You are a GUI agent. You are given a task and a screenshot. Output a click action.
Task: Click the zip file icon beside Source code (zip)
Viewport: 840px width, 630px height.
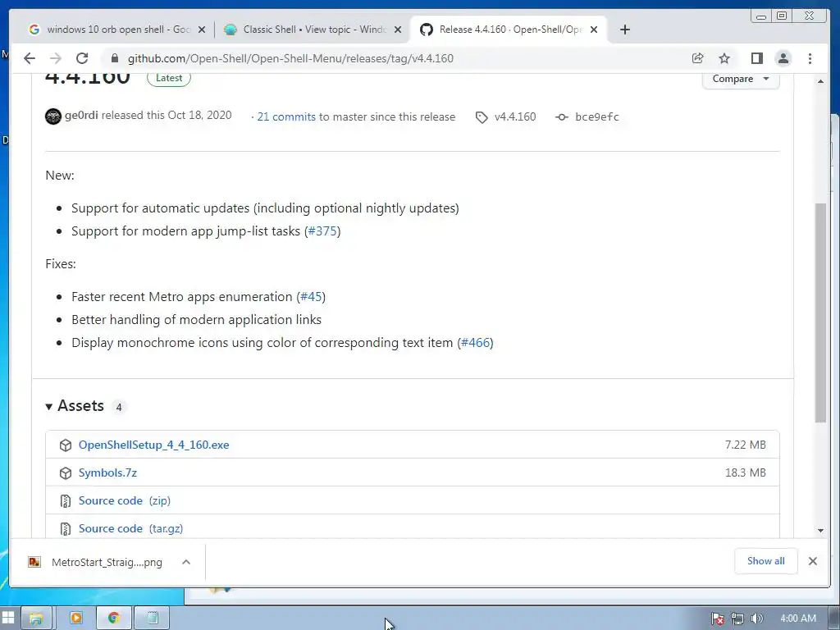pos(66,501)
